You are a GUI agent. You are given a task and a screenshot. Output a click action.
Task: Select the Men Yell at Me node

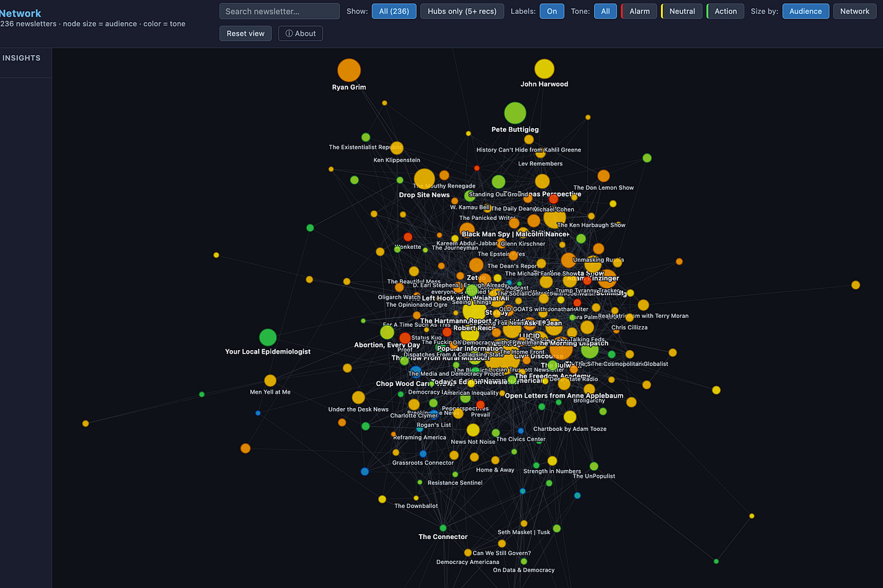[270, 381]
